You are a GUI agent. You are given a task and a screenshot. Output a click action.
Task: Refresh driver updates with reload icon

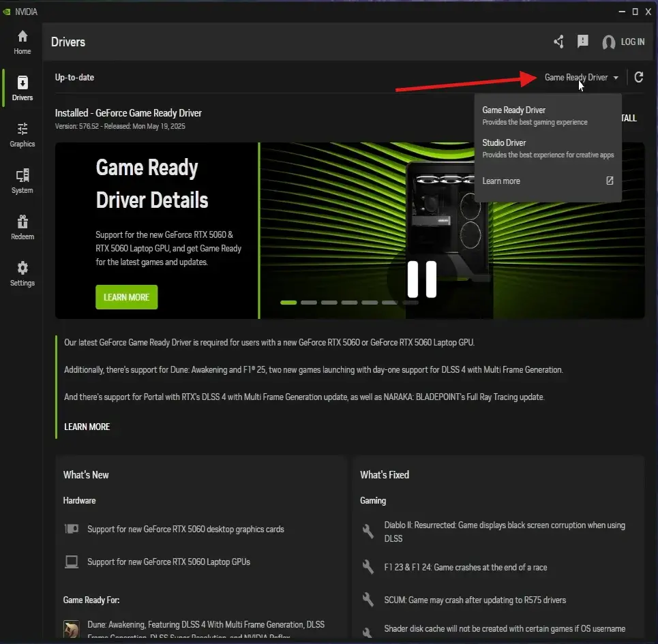[x=639, y=77]
